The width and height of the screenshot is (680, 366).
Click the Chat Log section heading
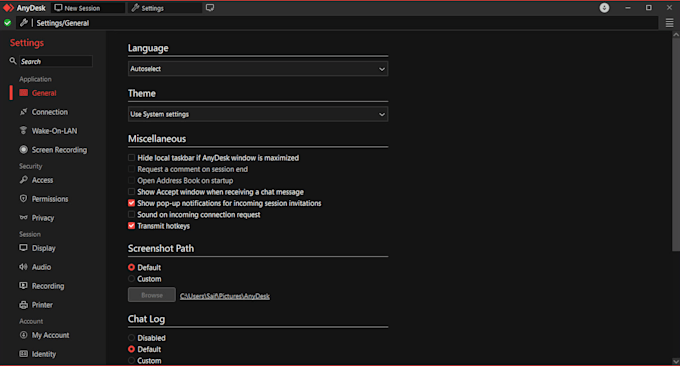(x=146, y=319)
